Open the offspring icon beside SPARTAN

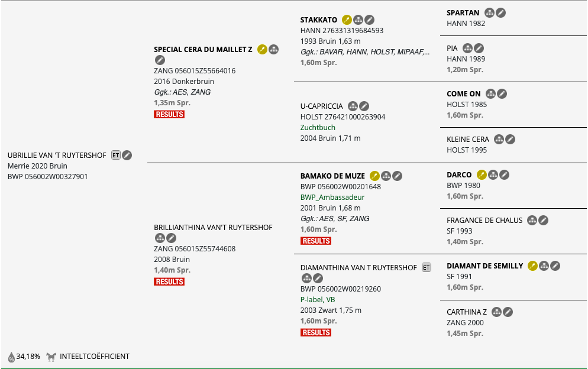coord(489,13)
